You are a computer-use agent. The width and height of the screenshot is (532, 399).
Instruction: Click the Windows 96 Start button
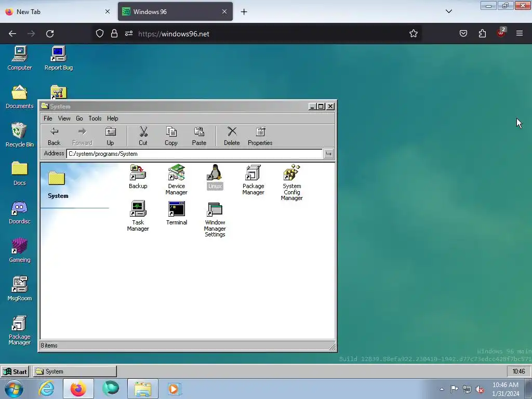15,371
